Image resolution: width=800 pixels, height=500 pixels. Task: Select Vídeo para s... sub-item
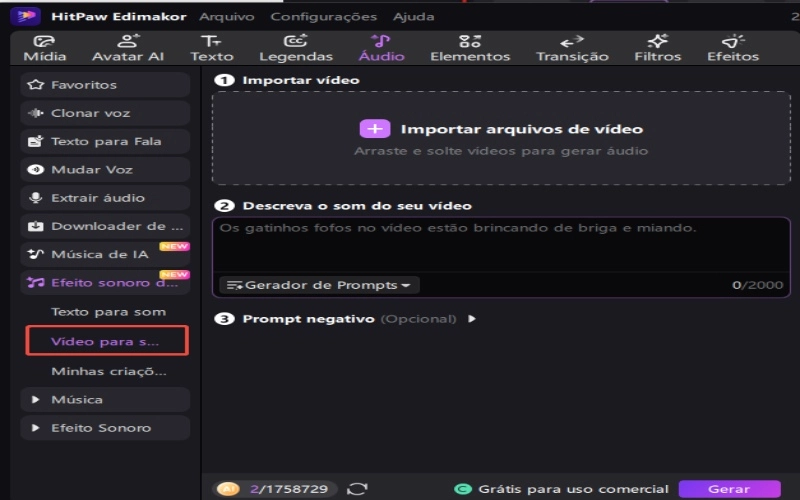click(x=107, y=341)
